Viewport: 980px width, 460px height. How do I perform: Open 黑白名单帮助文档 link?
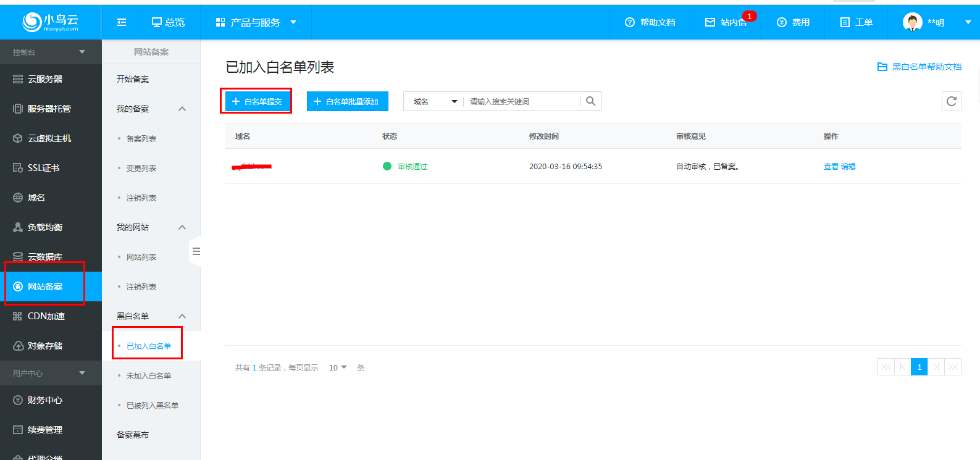tap(919, 67)
